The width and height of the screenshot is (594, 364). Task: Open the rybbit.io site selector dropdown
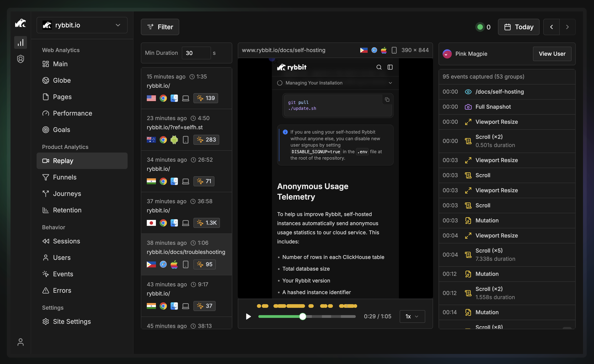tap(82, 25)
